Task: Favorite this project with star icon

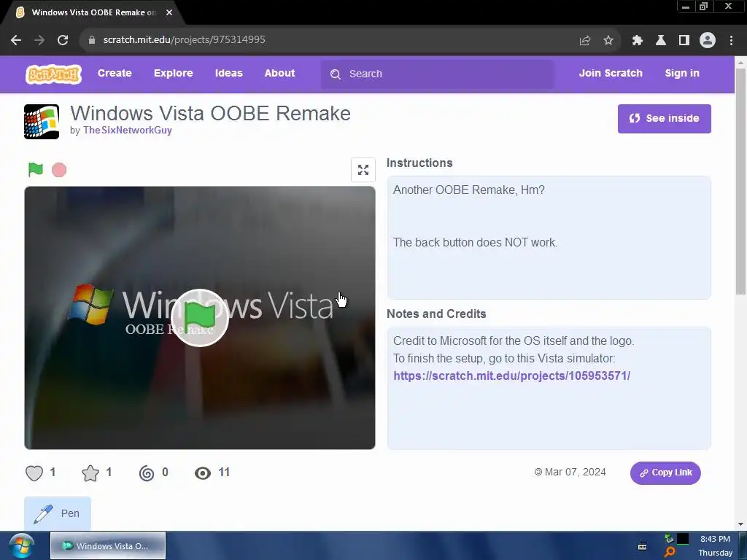Action: (90, 472)
